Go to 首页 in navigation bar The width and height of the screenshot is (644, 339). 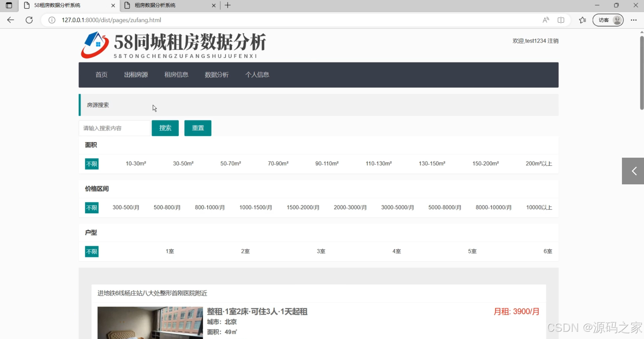101,75
